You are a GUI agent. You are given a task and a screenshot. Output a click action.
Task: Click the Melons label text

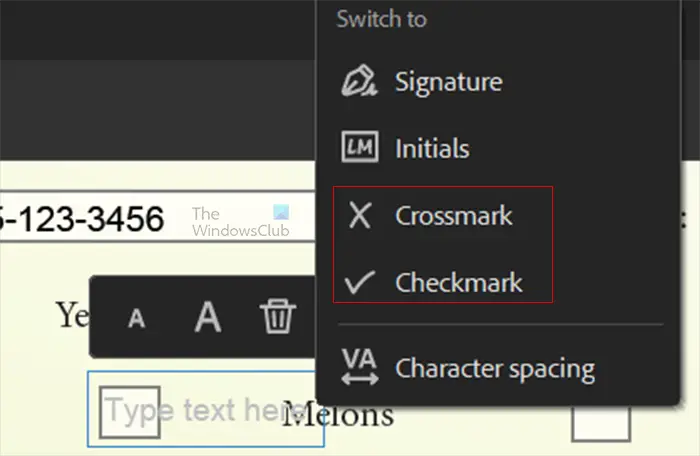(x=338, y=414)
